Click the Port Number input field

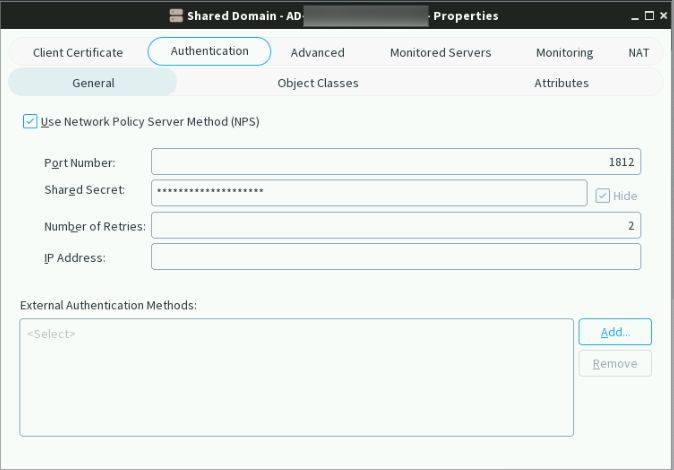(x=396, y=162)
